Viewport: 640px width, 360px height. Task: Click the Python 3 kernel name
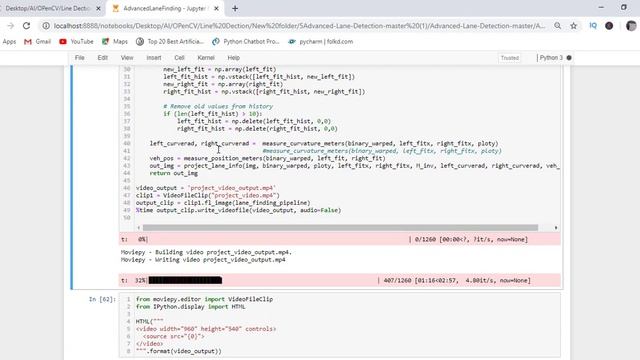[x=551, y=58]
